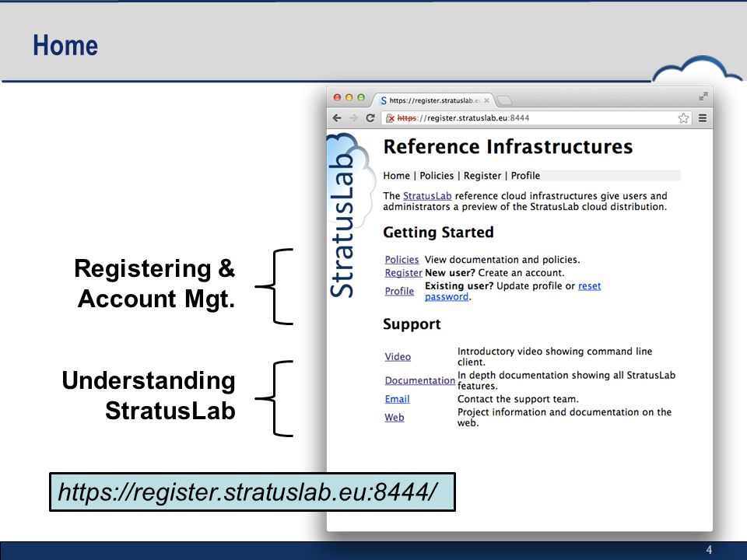Click the 'Contact the support team.' text
The width and height of the screenshot is (747, 560).
tap(518, 399)
